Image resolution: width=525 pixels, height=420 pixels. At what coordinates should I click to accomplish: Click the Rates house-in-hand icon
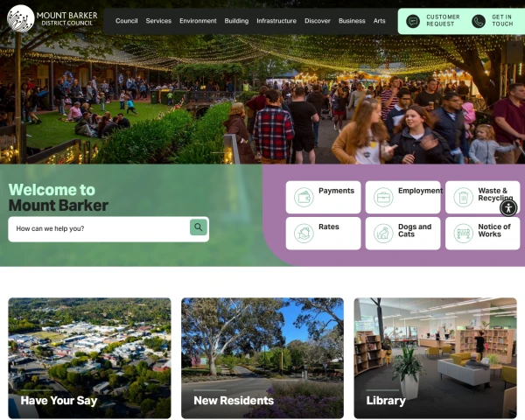(x=304, y=233)
